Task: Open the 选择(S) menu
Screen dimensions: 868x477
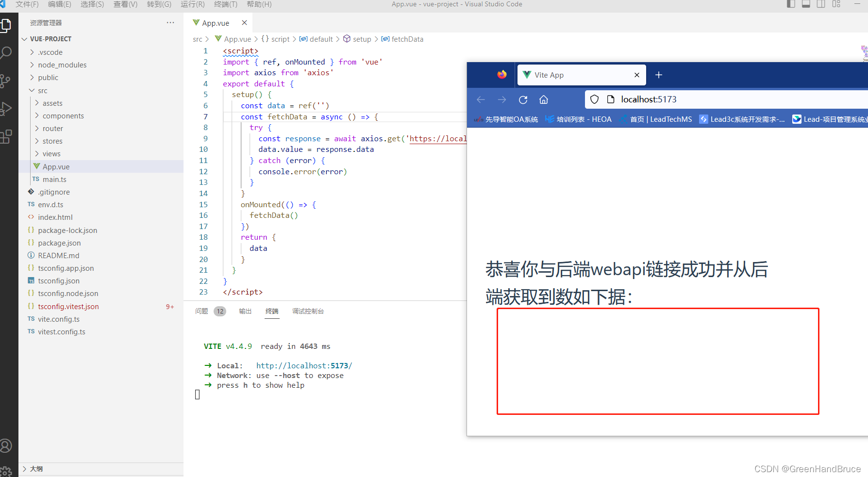Action: point(92,4)
